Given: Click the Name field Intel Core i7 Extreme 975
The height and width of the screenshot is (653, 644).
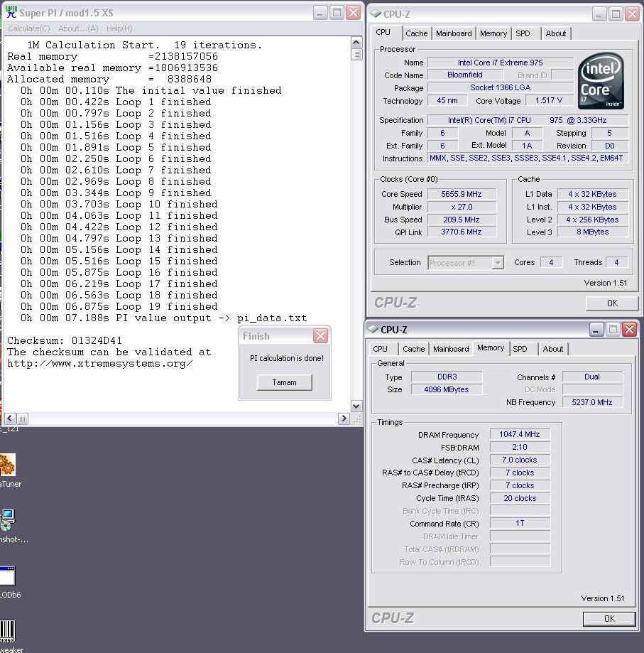Looking at the screenshot, I should [x=500, y=63].
